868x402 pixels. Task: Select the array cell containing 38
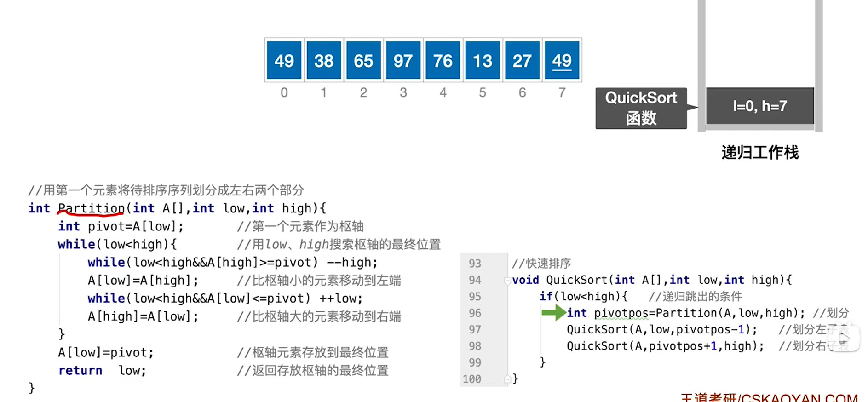tap(324, 60)
